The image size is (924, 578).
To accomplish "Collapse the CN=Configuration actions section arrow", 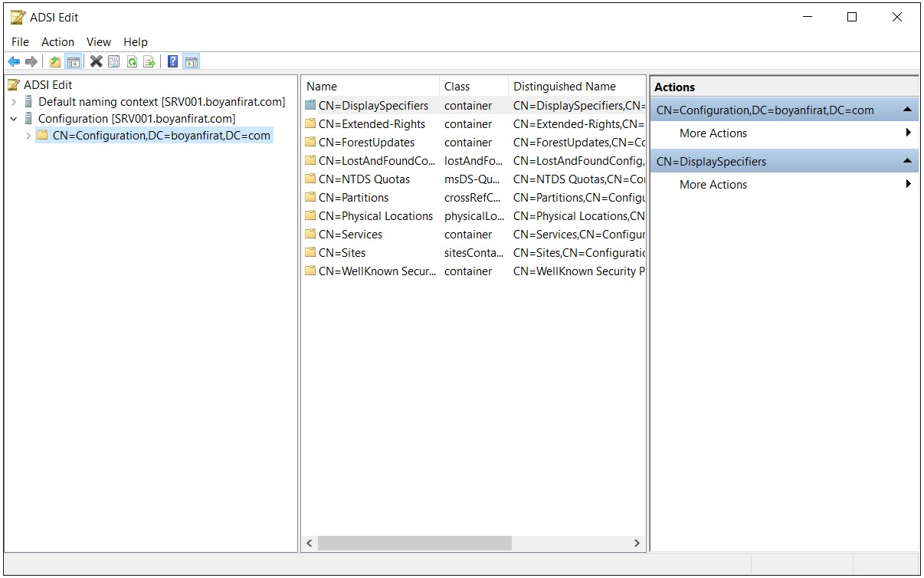I will [907, 110].
